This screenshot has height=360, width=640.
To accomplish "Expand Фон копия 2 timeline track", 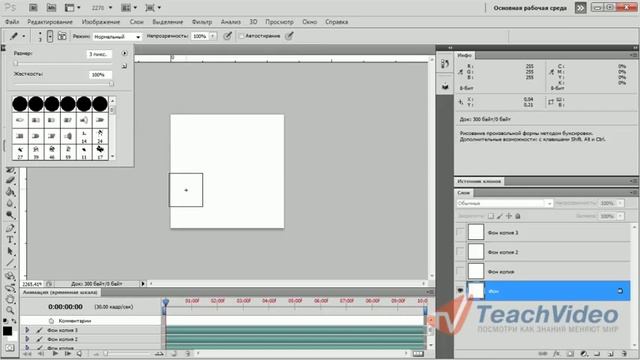I will pyautogui.click(x=27, y=339).
